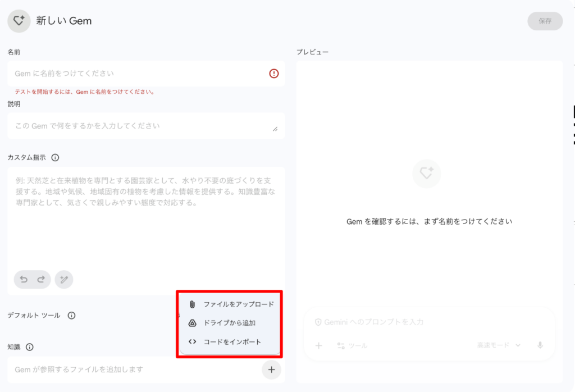Screen dimensions: 575x392
Task: Click the Gem avatar icon beside 新しい Gem
Action: [x=19, y=21]
